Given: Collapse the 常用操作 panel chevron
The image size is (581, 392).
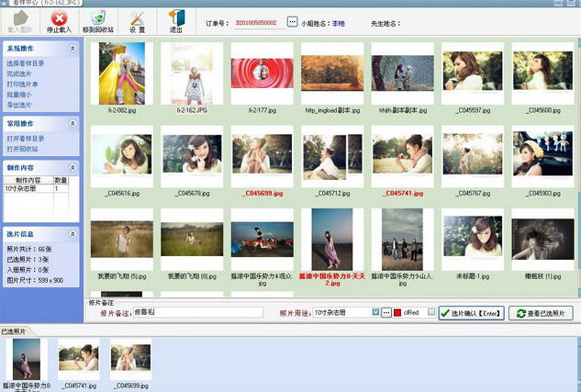Looking at the screenshot, I should click(x=73, y=123).
